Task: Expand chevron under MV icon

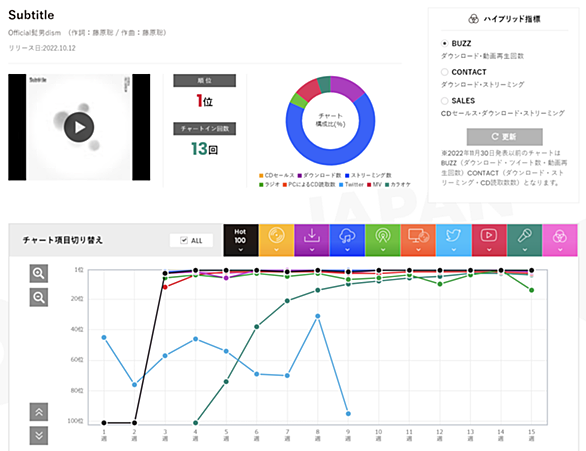Action: point(489,250)
